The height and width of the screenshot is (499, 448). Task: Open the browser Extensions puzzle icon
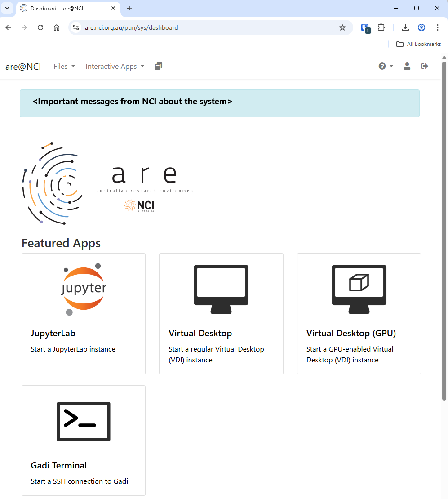tap(381, 27)
